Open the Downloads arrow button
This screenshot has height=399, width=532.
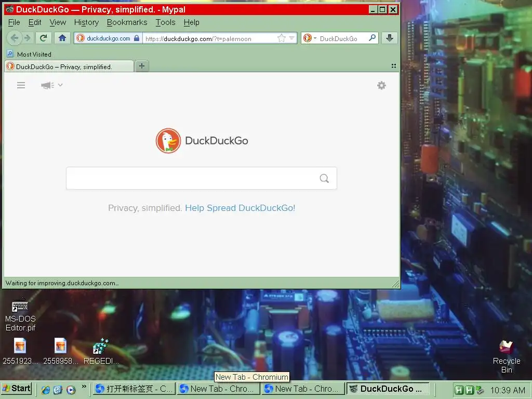coord(390,38)
